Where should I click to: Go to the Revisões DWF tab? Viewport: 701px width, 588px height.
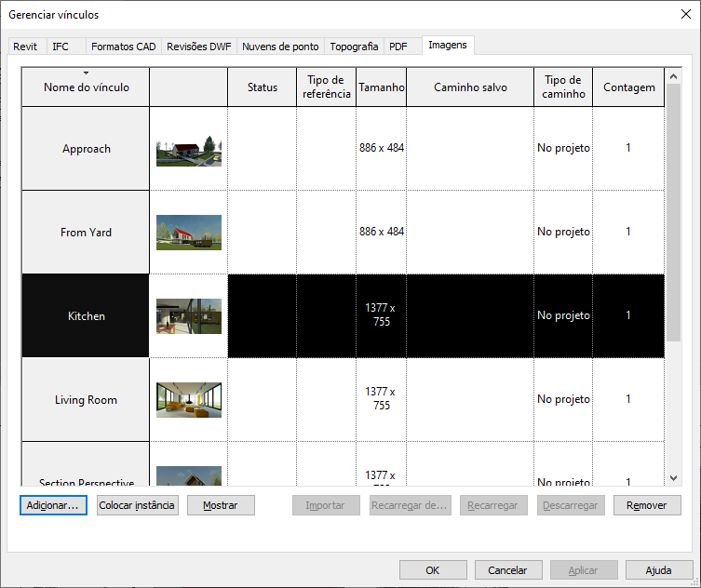(199, 47)
